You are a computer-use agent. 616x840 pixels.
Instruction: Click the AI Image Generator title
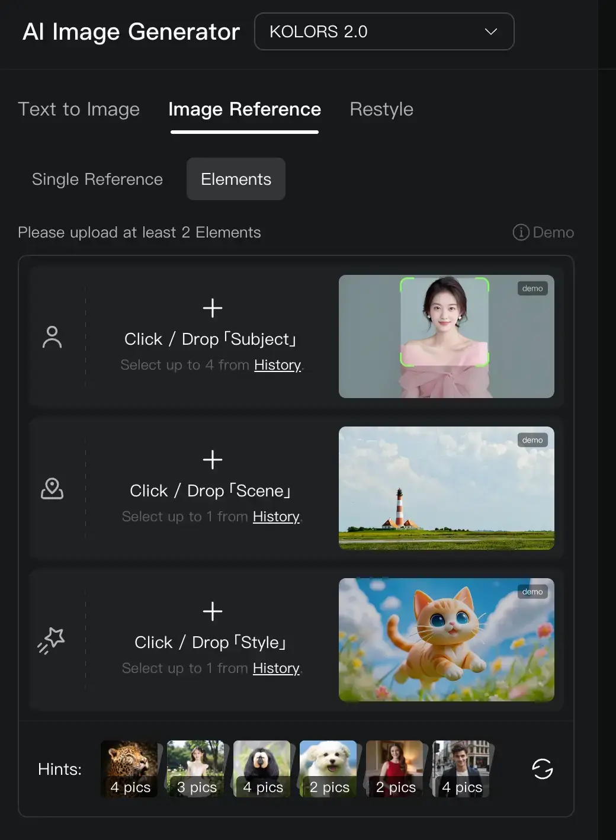[x=131, y=31]
